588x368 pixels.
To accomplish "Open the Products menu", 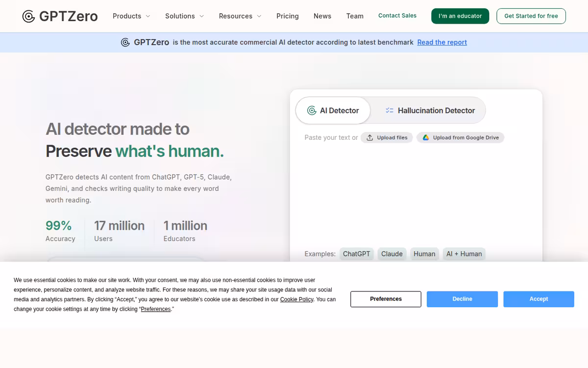I will tap(131, 16).
